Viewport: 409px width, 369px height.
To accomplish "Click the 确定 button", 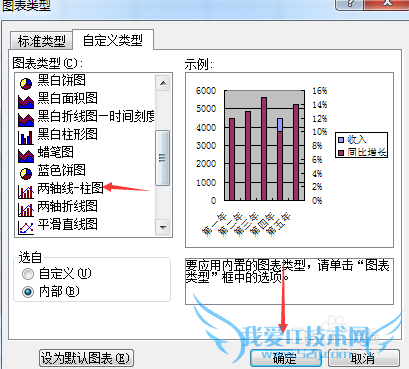I will pyautogui.click(x=285, y=358).
